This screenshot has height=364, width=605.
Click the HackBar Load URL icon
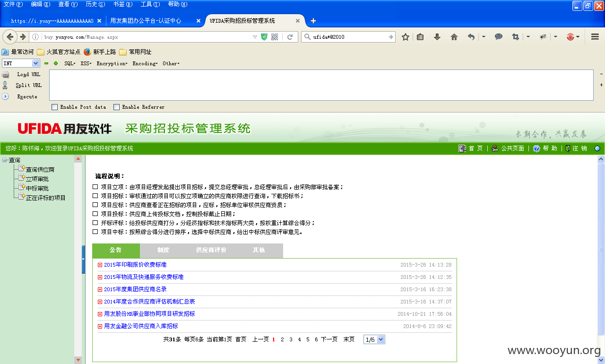click(x=5, y=75)
